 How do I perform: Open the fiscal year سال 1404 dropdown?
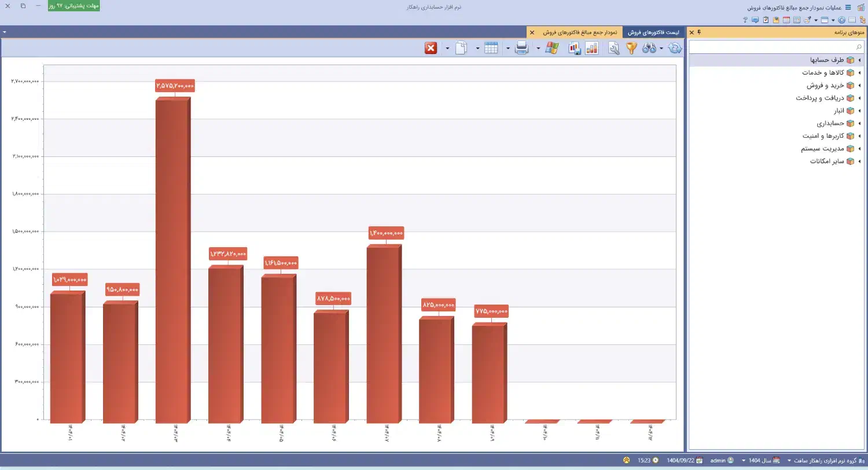759,460
